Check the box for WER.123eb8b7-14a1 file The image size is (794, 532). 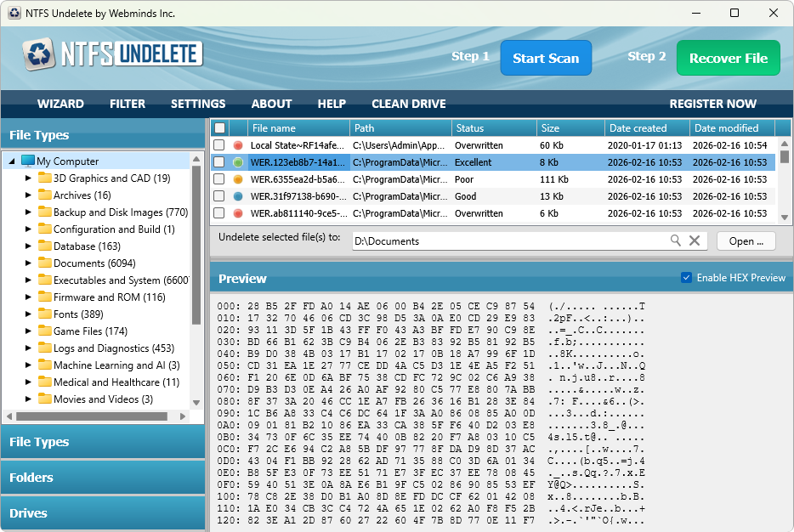point(218,162)
